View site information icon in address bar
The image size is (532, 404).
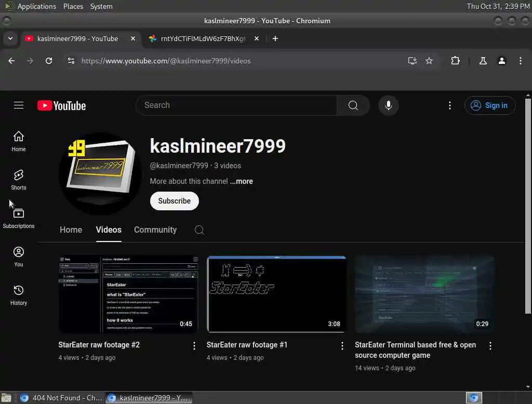point(71,61)
